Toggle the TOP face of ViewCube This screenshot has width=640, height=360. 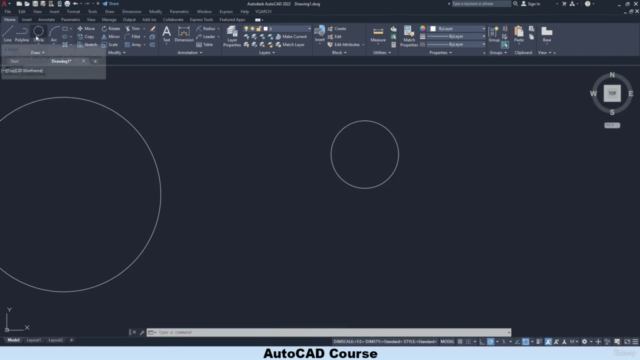[612, 93]
